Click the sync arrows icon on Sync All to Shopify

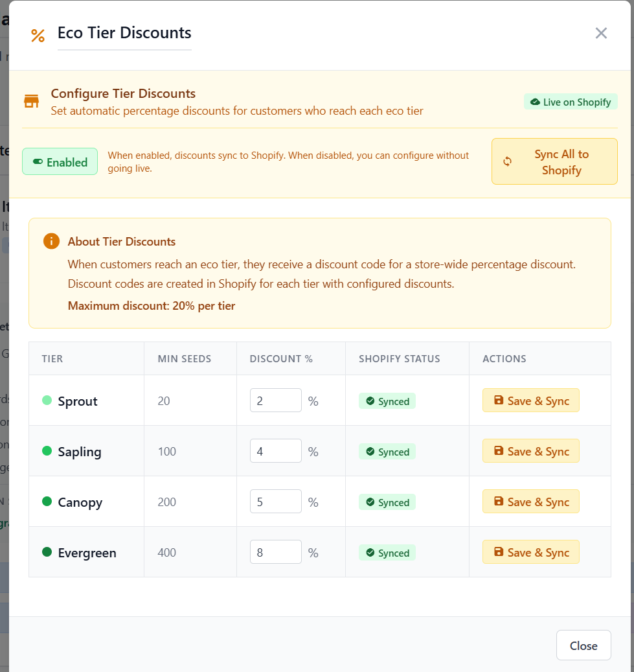click(508, 161)
